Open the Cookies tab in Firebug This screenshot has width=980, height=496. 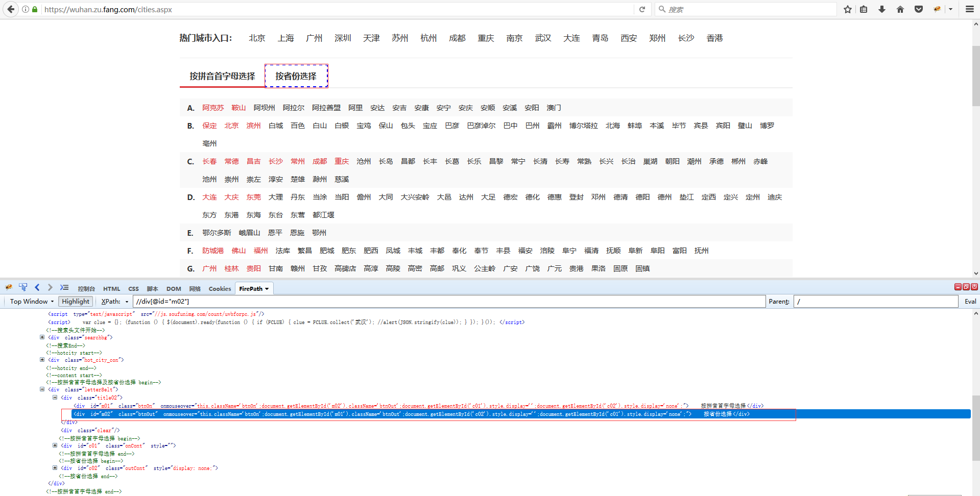tap(220, 289)
